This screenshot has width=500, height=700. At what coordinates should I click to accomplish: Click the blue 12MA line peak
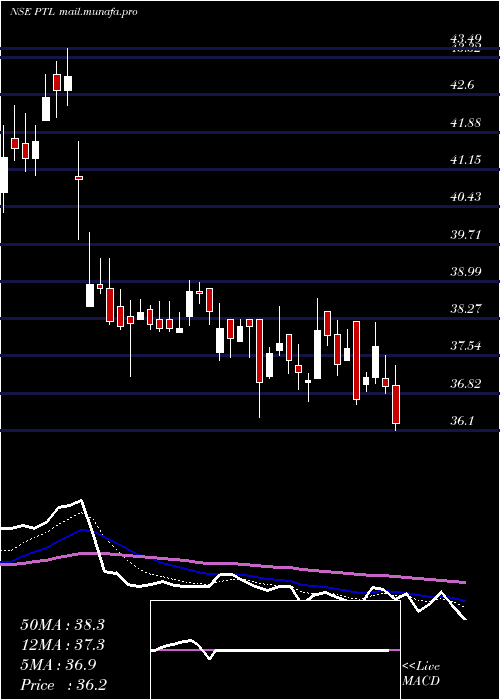[x=83, y=530]
